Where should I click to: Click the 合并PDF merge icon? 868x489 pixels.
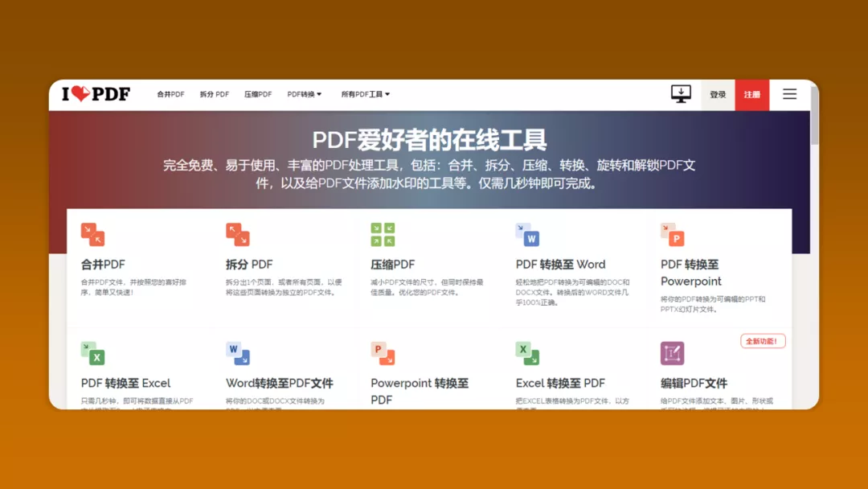[x=92, y=234]
